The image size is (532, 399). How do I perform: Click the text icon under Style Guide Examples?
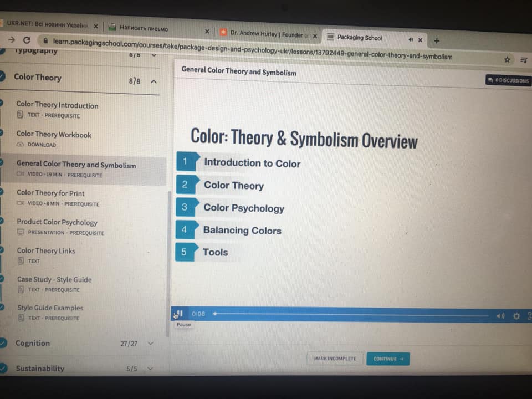[21, 318]
